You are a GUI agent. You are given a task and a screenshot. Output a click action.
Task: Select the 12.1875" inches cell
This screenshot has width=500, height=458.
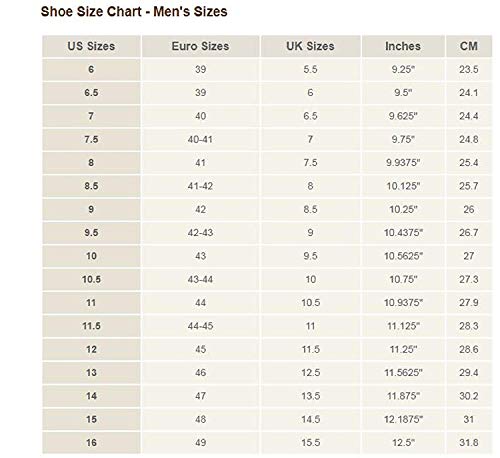403,419
